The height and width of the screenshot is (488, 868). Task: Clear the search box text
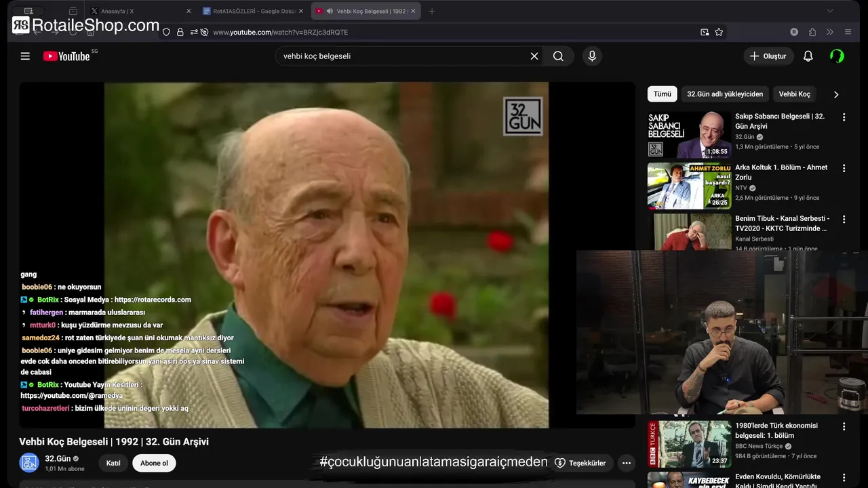tap(534, 56)
